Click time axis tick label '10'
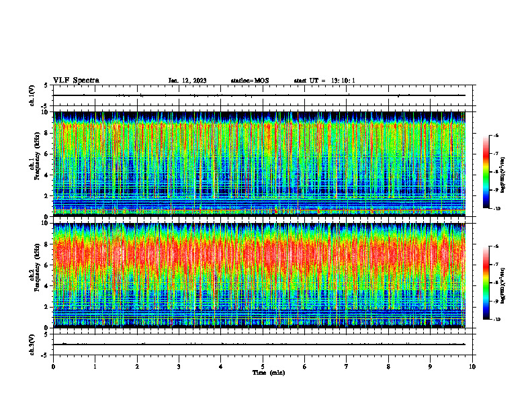 [x=472, y=367]
